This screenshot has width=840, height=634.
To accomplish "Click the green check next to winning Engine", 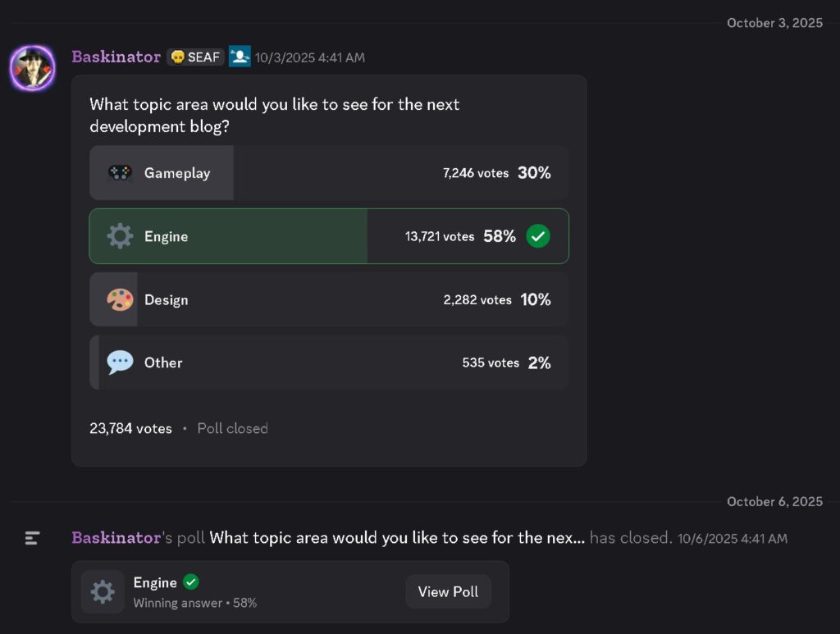I will click(x=191, y=582).
